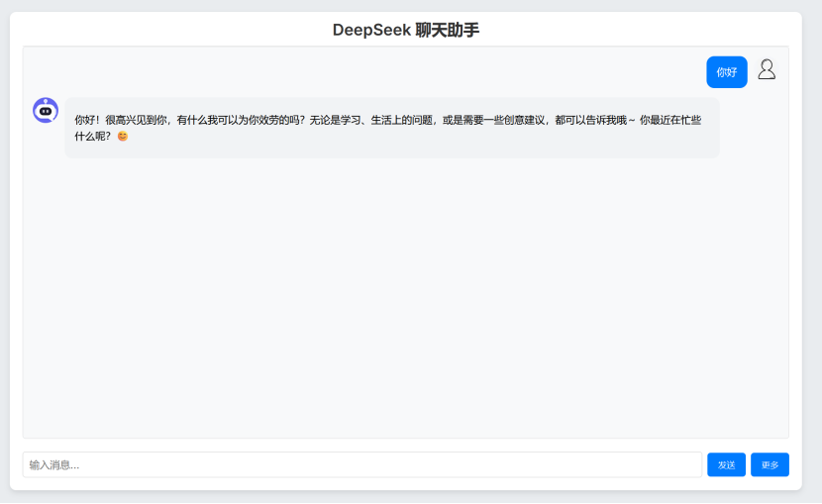Open the 更多 more button
The image size is (822, 504).
770,464
